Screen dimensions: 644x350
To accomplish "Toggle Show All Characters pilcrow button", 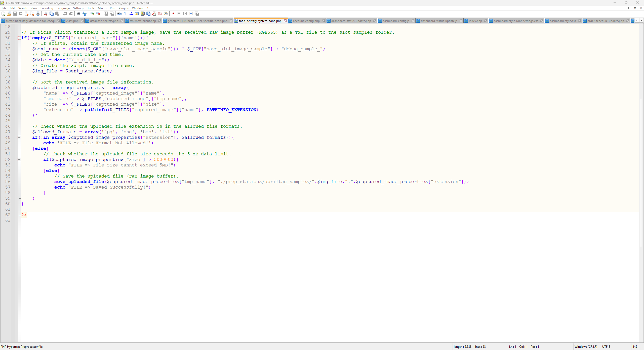I will point(125,14).
